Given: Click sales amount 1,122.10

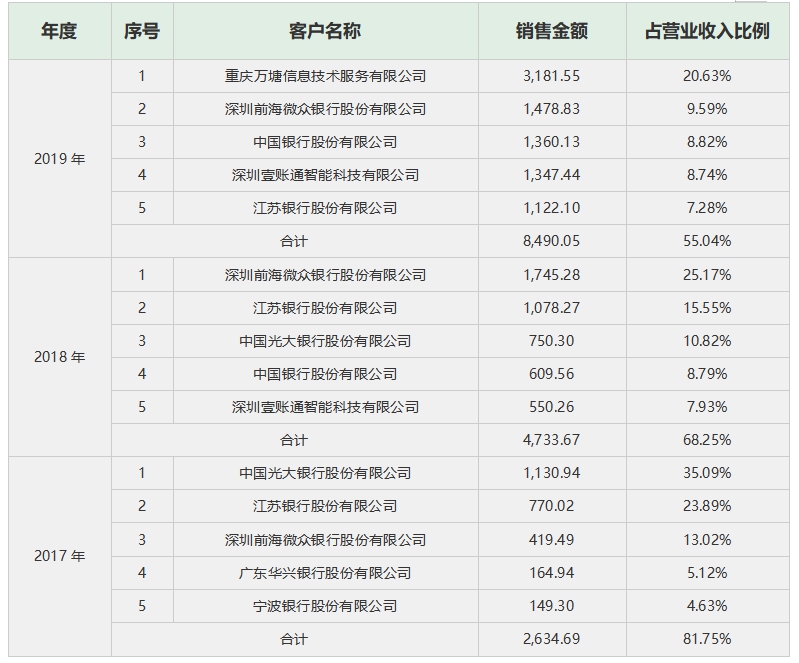Looking at the screenshot, I should pyautogui.click(x=551, y=208).
